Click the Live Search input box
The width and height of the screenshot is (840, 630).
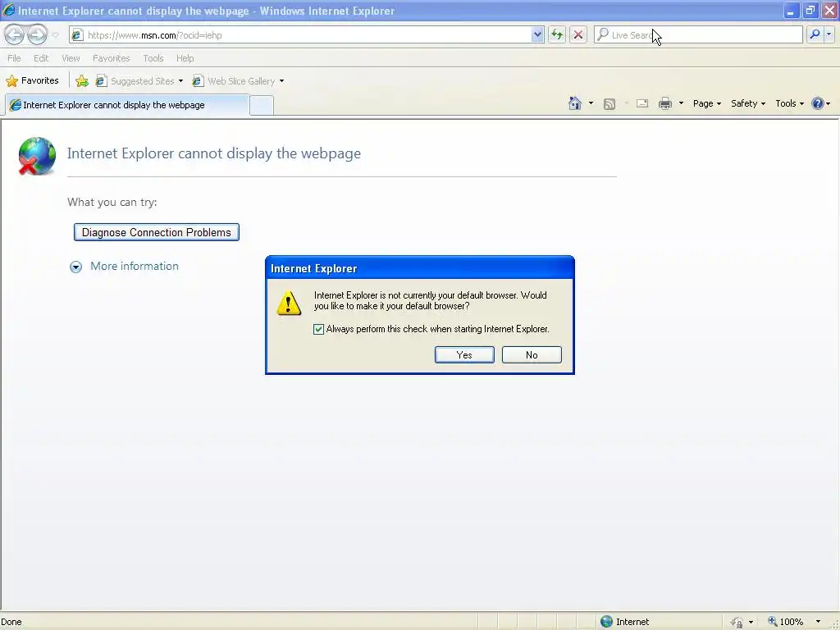click(698, 34)
